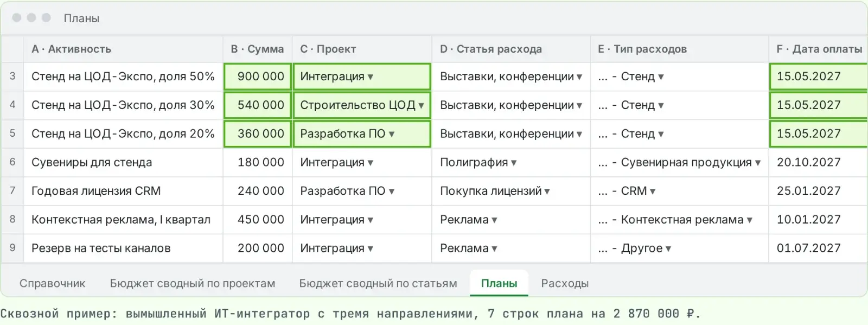Select column header D · Статья расхода
The image size is (868, 325).
[511, 49]
